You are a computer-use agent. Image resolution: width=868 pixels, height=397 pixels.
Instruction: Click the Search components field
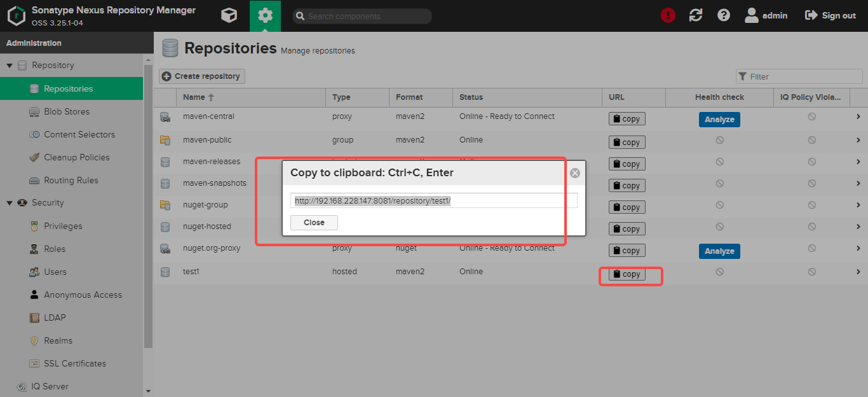click(362, 16)
